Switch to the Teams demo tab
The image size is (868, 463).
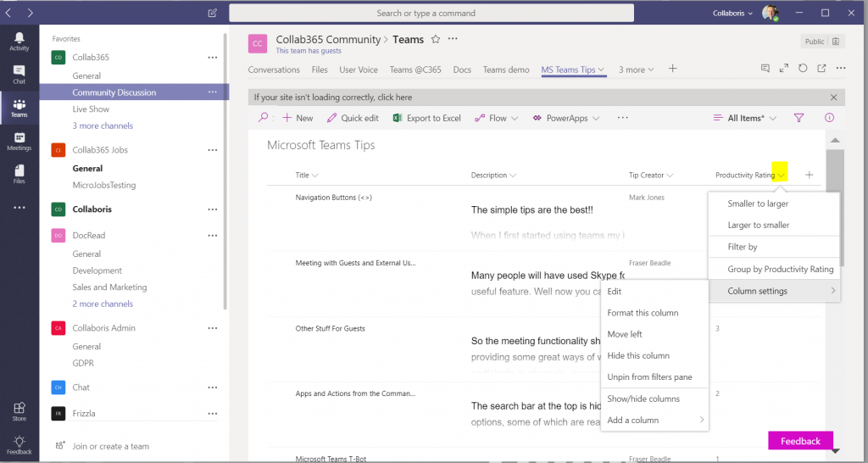tap(506, 70)
